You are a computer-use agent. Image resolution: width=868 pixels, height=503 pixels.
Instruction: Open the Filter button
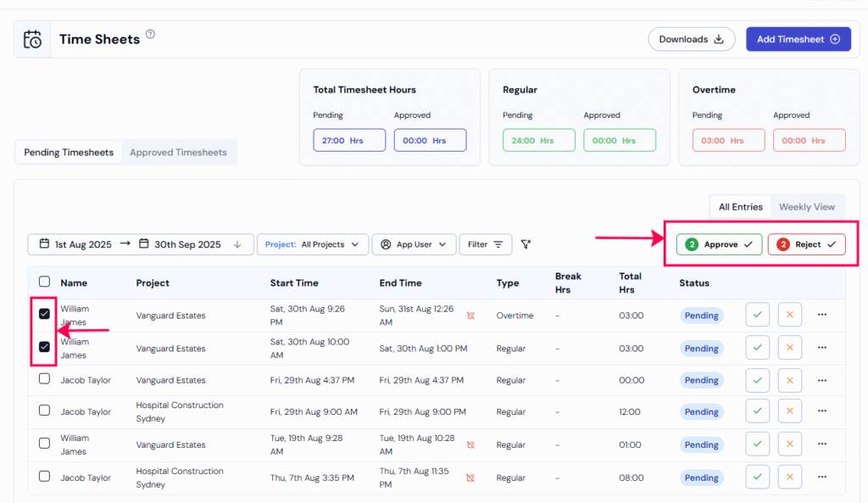point(485,244)
